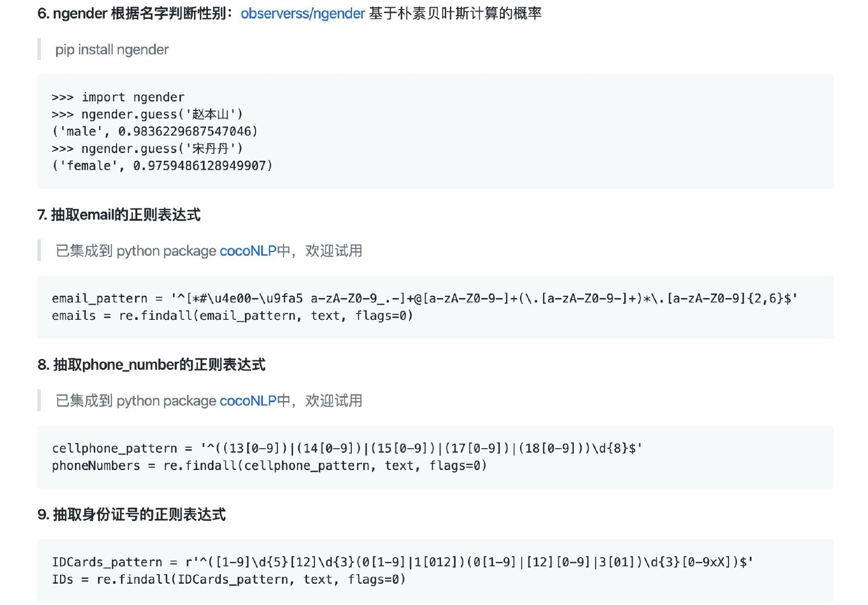The image size is (868, 605).
Task: Click heading 7 抽取email的正则表达式
Action: (x=119, y=215)
